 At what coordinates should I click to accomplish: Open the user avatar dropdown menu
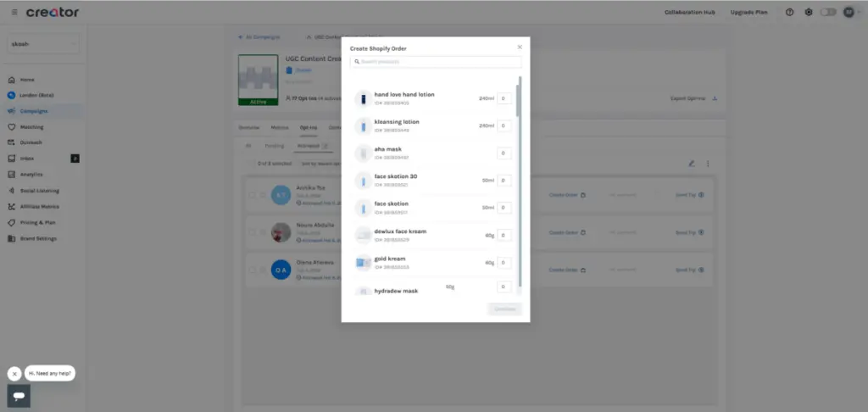(850, 13)
